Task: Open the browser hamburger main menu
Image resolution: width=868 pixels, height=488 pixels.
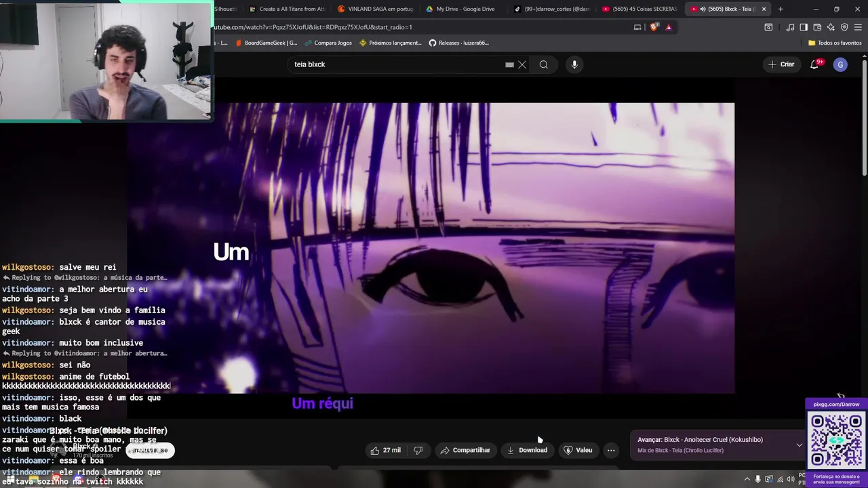Action: 858,27
